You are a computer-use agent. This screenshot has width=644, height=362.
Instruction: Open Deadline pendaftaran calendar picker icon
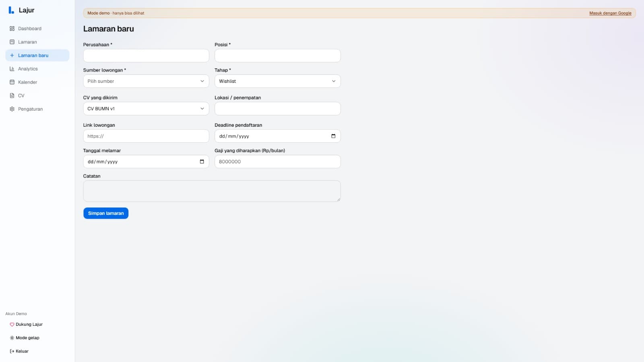click(333, 136)
